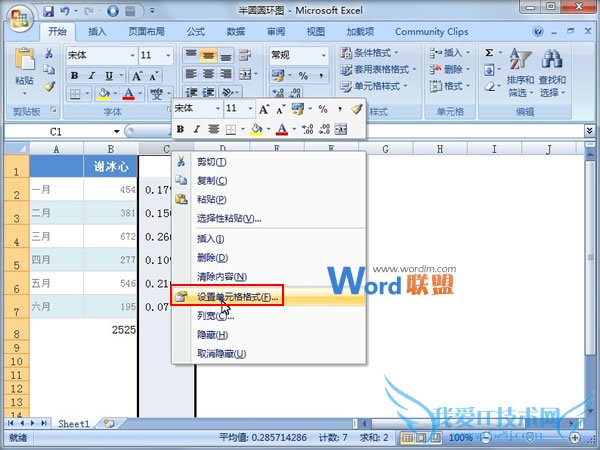Choose 剪切(T) in context menu
This screenshot has width=600, height=450.
coord(269,162)
